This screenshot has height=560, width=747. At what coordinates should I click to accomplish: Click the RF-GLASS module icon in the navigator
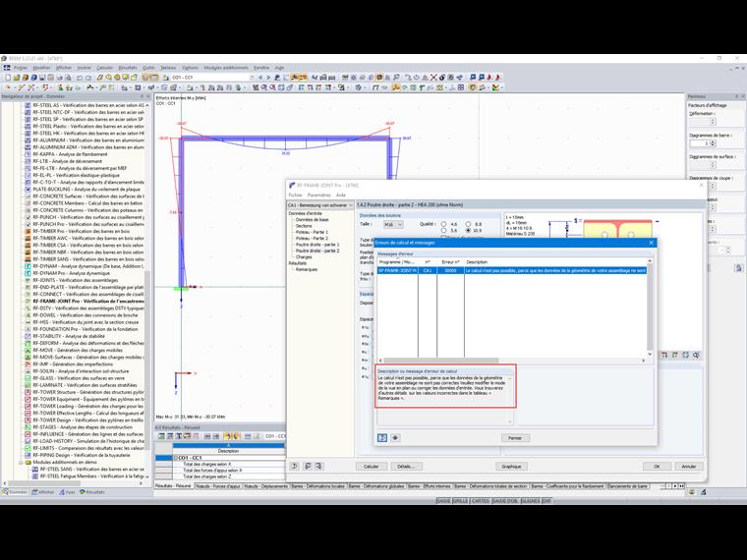(28, 378)
